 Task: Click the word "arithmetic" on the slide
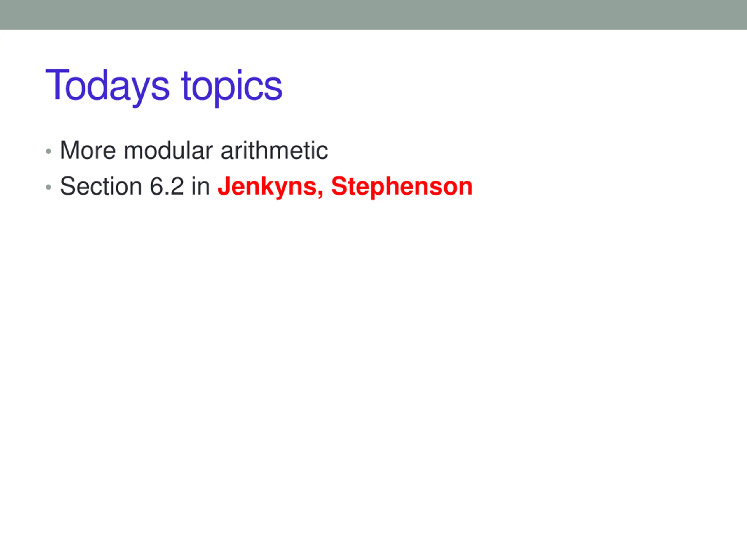[x=274, y=150]
